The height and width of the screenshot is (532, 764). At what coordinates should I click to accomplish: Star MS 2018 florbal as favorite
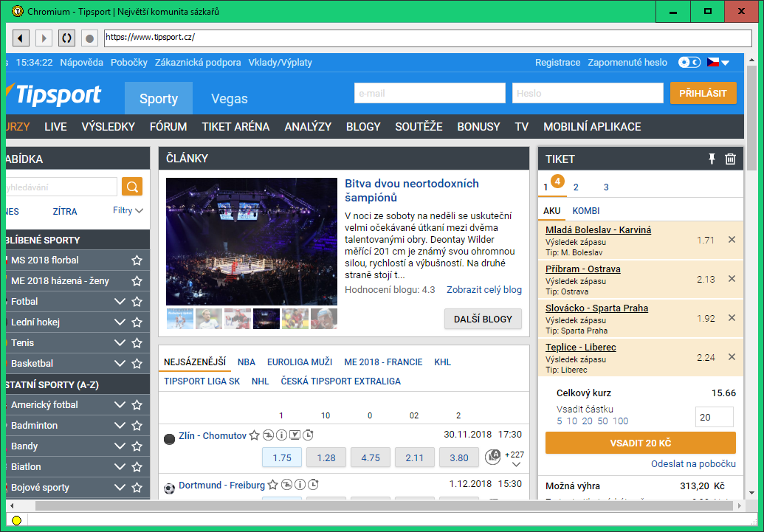coord(137,260)
